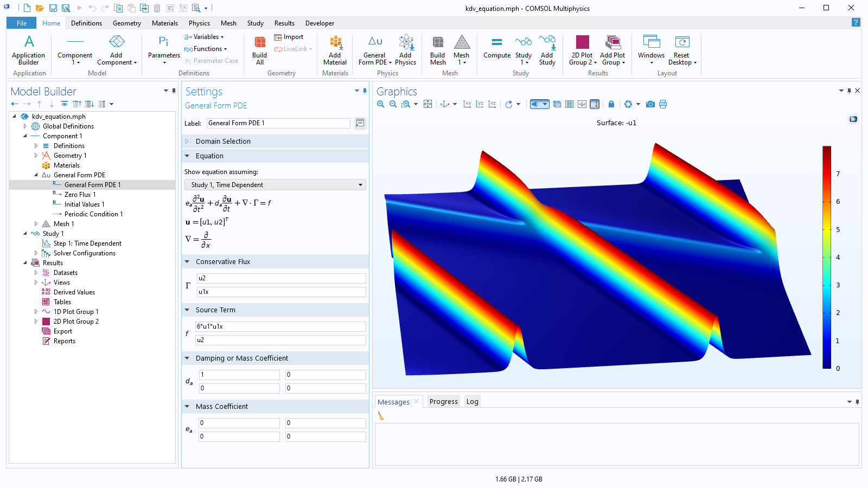The width and height of the screenshot is (868, 488).
Task: Select Periodic Condition 1 in Model Builder
Action: [93, 214]
